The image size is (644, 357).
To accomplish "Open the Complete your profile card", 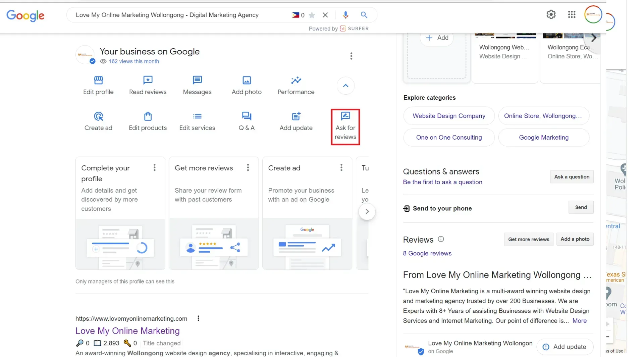I will coord(120,213).
